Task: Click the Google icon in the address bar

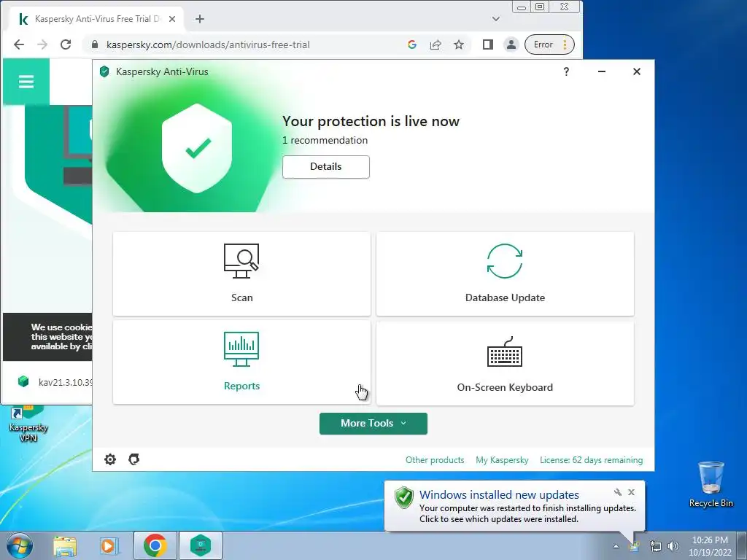Action: [412, 44]
